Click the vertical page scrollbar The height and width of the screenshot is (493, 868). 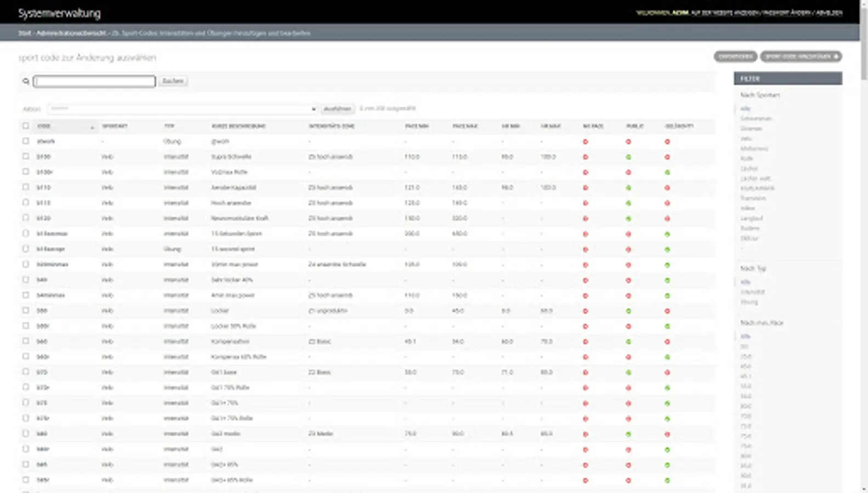pyautogui.click(x=864, y=246)
